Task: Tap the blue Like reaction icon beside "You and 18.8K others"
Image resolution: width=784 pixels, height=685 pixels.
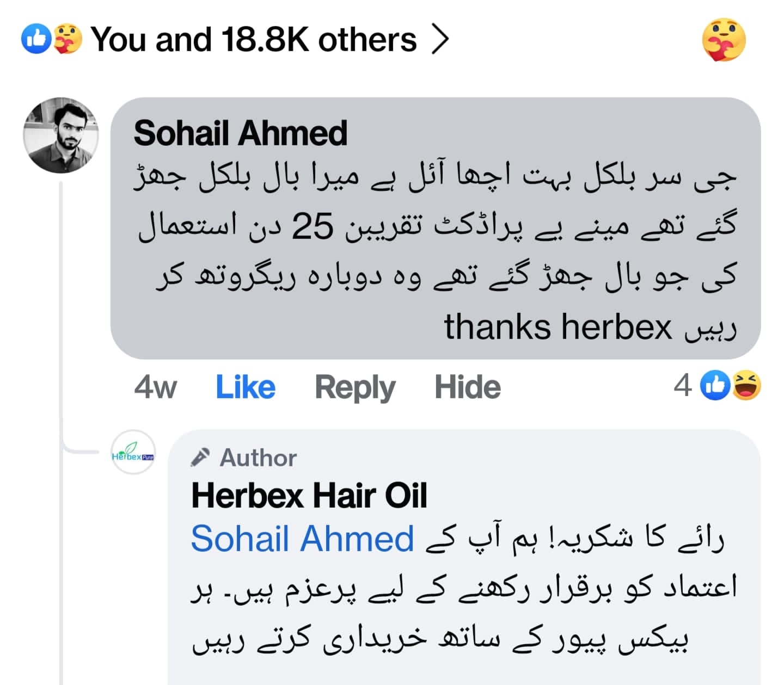Action: click(36, 40)
